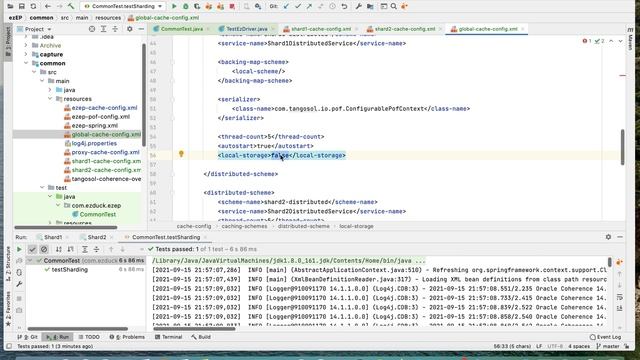Viewport: 640px width, 360px height.
Task: Click Git commit checkmark icon
Action: [x=298, y=6]
